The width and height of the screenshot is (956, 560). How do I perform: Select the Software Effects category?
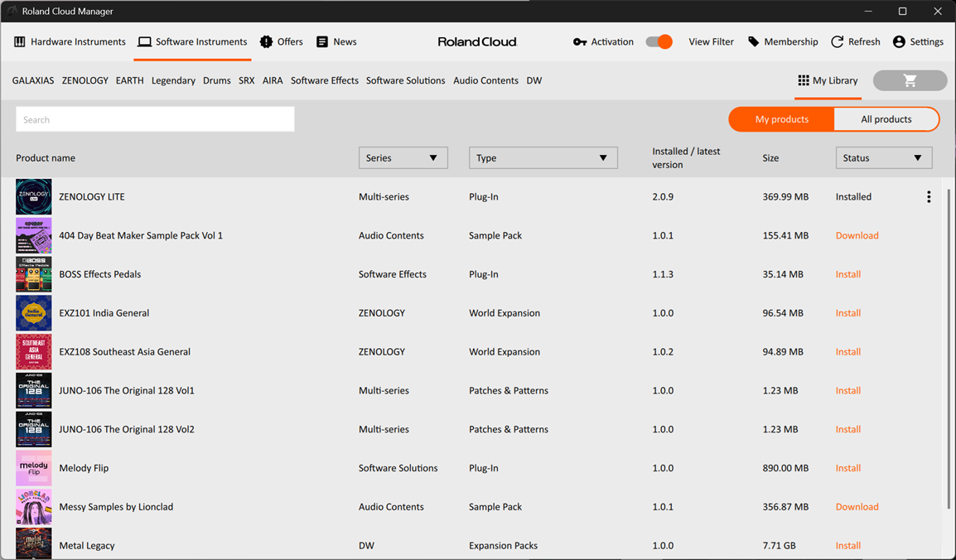click(x=325, y=80)
